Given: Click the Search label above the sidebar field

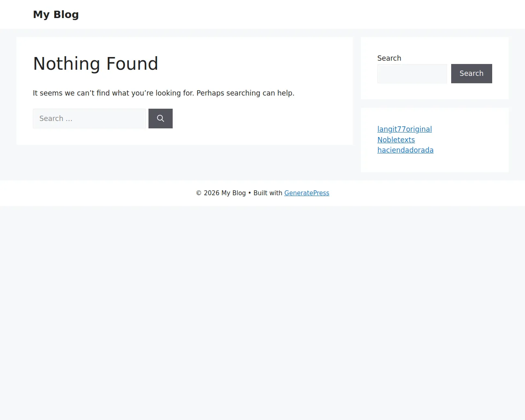Looking at the screenshot, I should coord(389,58).
